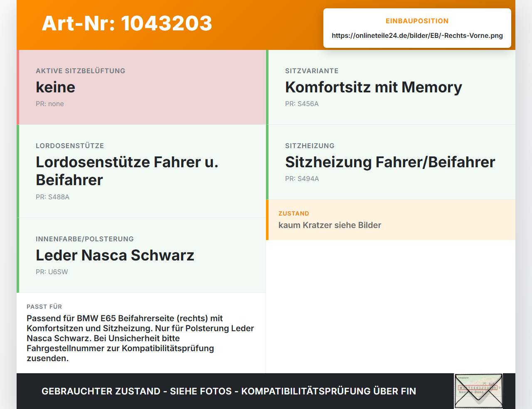This screenshot has width=532, height=409.
Task: Click the PR: none label
Action: [50, 104]
